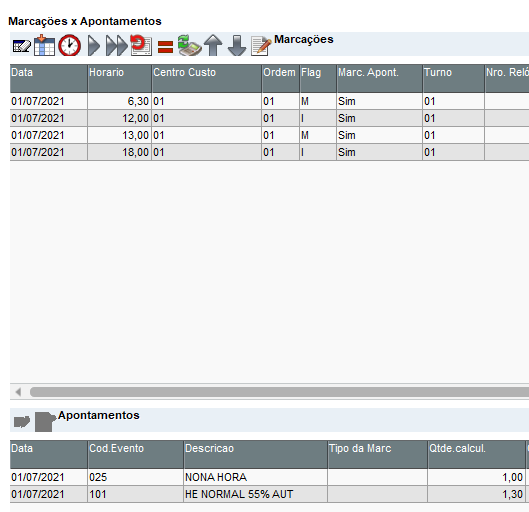Click the empty Tipo da Marc cell for NONA HORA
Screen dimensions: 529x512
tap(378, 477)
